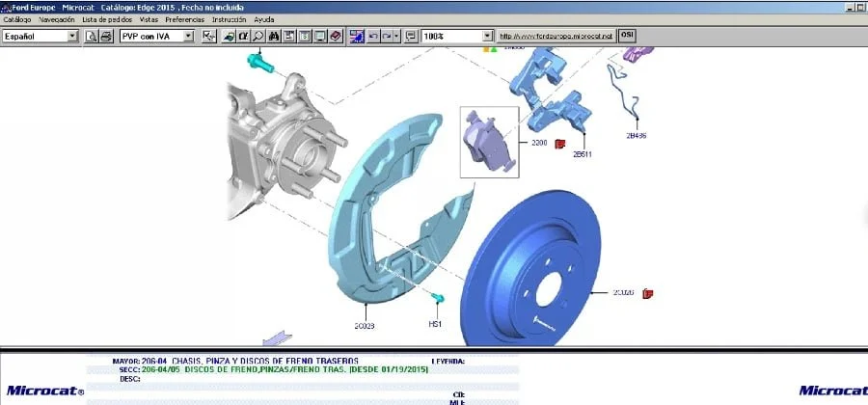The image size is (868, 405).
Task: Select part callout HS1
Action: tap(435, 324)
